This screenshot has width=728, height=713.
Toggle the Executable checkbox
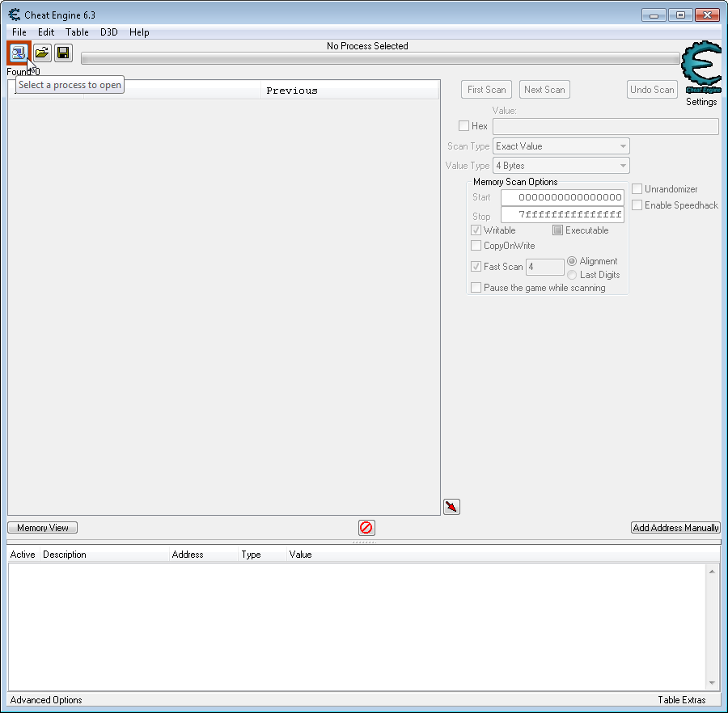[557, 230]
